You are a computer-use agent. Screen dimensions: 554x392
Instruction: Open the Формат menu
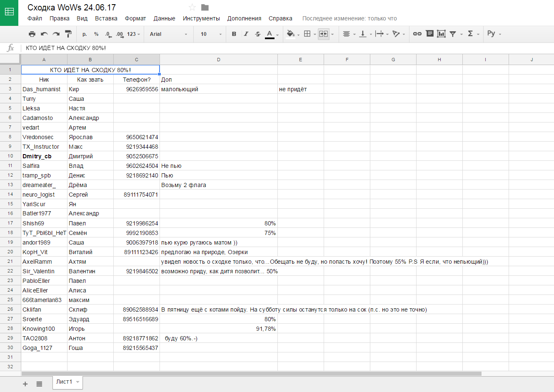(x=135, y=18)
